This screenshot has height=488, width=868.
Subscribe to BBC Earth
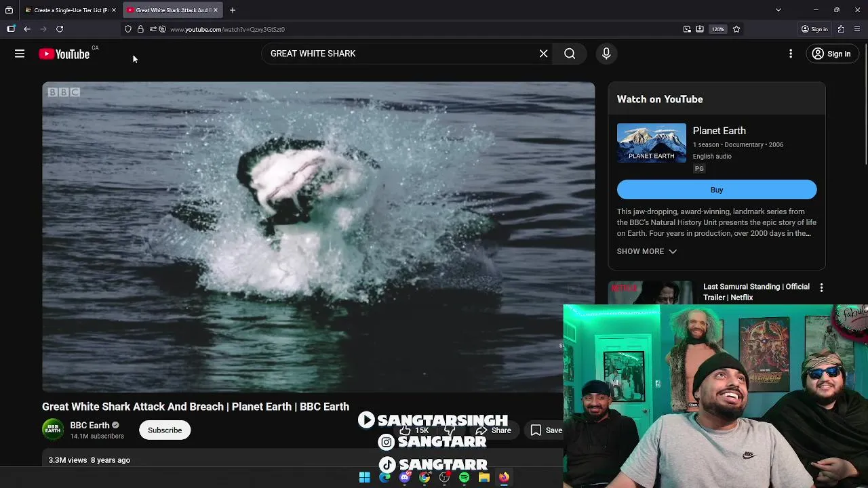coord(165,430)
